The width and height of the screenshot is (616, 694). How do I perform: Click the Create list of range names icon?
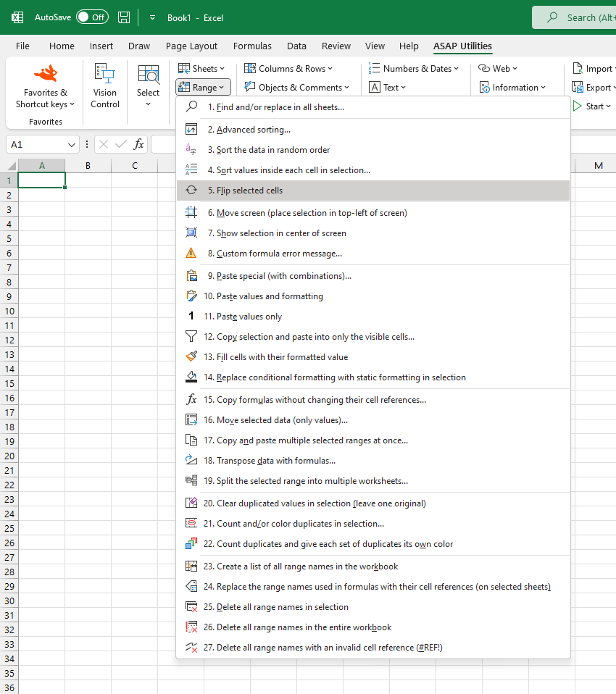tap(191, 566)
